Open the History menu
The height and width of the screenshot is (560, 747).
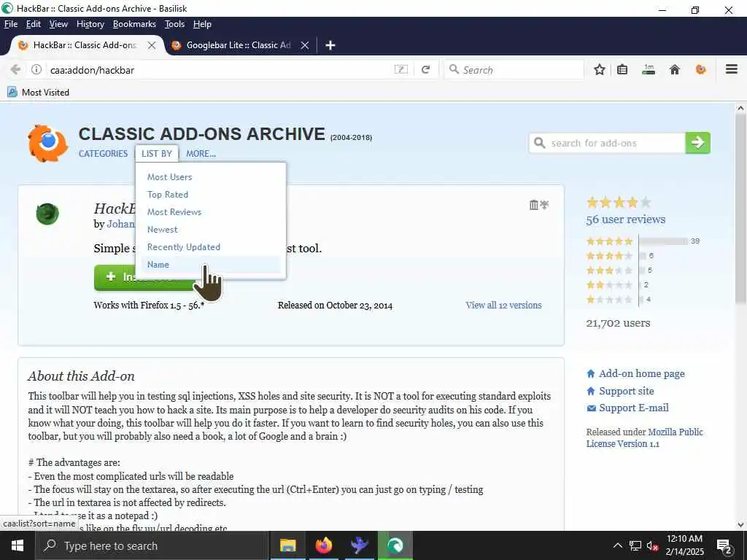(x=90, y=24)
